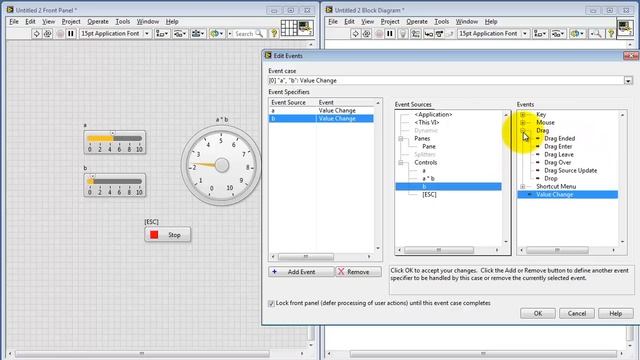Screen dimensions: 640x360
Task: Open File menu in Front Panel
Action: pos(14,21)
